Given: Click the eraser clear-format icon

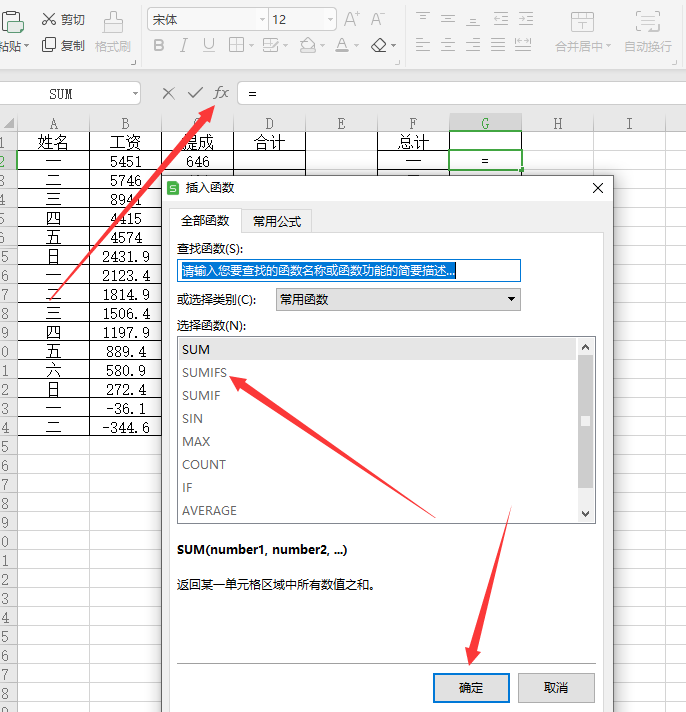Looking at the screenshot, I should click(x=379, y=45).
